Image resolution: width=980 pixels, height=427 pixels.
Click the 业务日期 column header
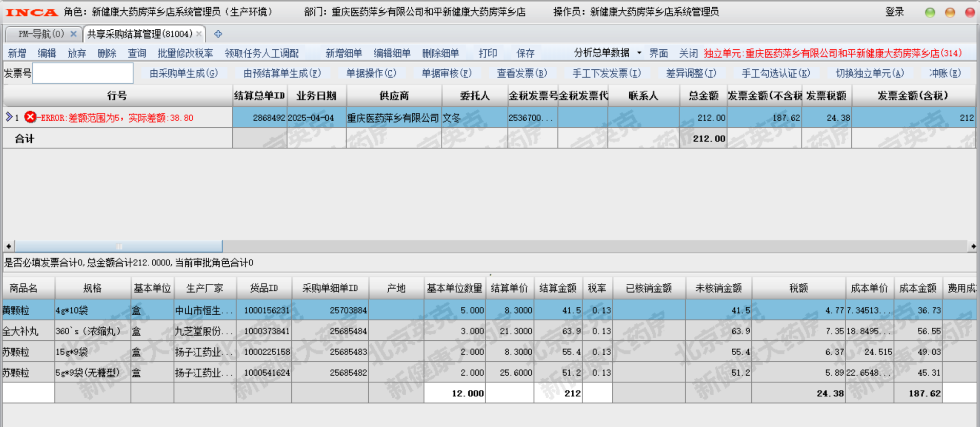(316, 95)
